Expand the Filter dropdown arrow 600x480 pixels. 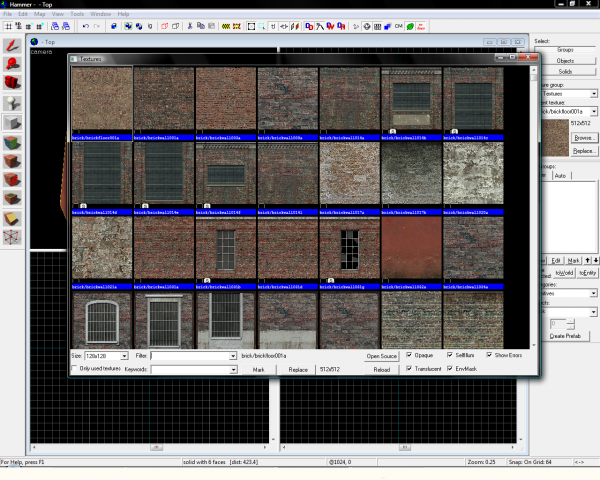tap(233, 356)
